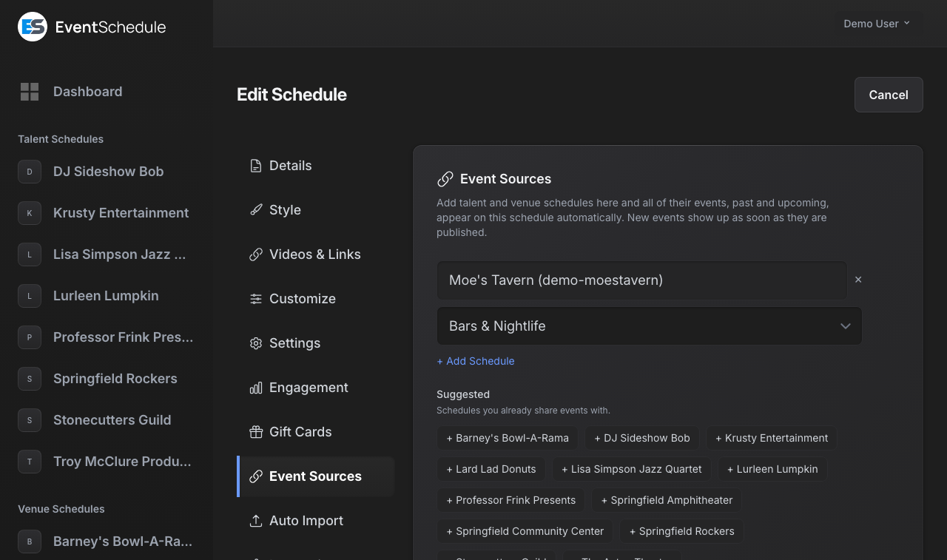Click the Springfield Rockers avatar badge
Viewport: 947px width, 560px height.
click(30, 379)
